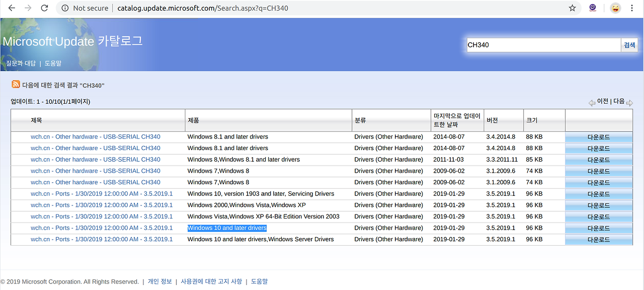Click 'Windows 8,Windows 8.1 and later drivers' cell

244,159
